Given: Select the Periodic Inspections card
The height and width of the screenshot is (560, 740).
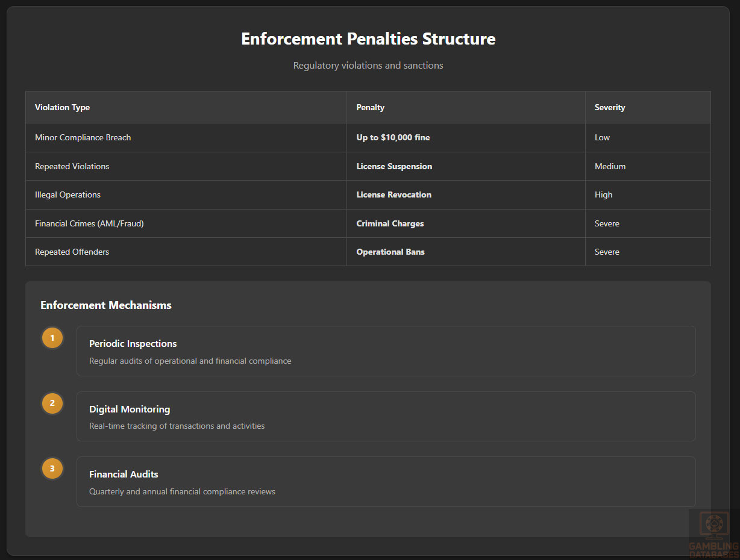Looking at the screenshot, I should pyautogui.click(x=386, y=351).
